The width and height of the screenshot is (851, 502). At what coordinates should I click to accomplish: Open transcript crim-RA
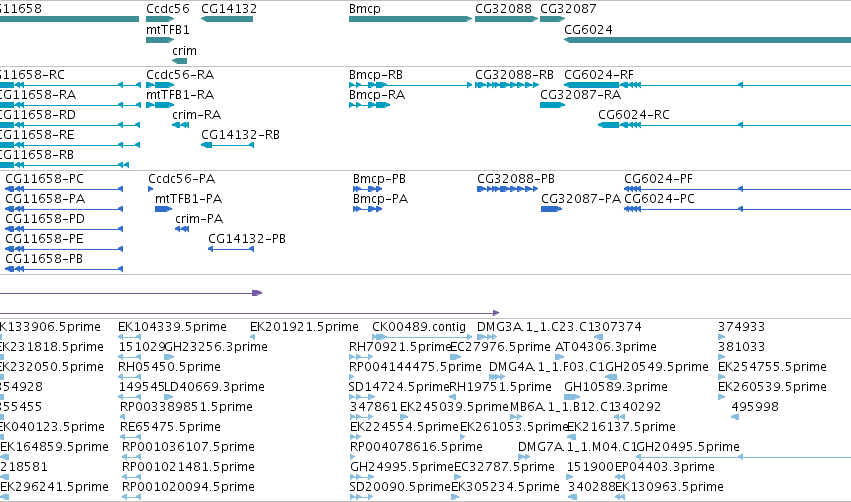tap(196, 115)
